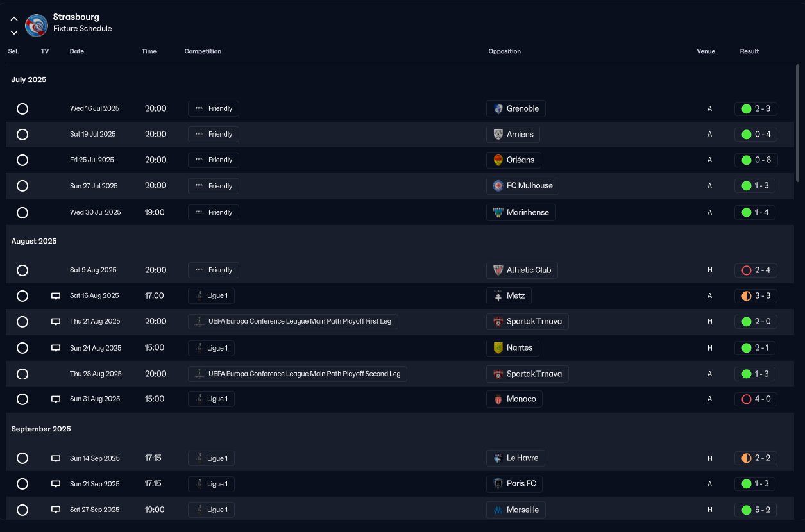The image size is (805, 532).
Task: Select the Metz fixture radio button
Action: pyautogui.click(x=22, y=296)
